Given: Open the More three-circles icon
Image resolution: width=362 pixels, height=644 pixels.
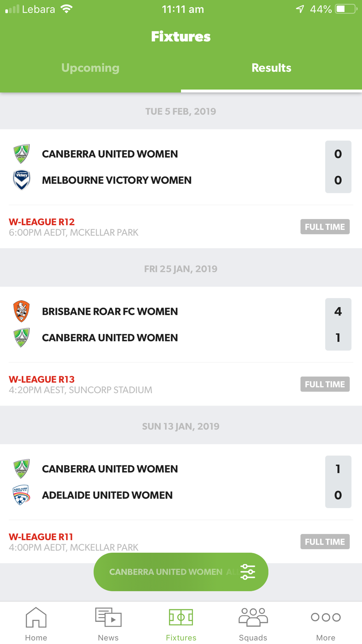Looking at the screenshot, I should tap(325, 617).
